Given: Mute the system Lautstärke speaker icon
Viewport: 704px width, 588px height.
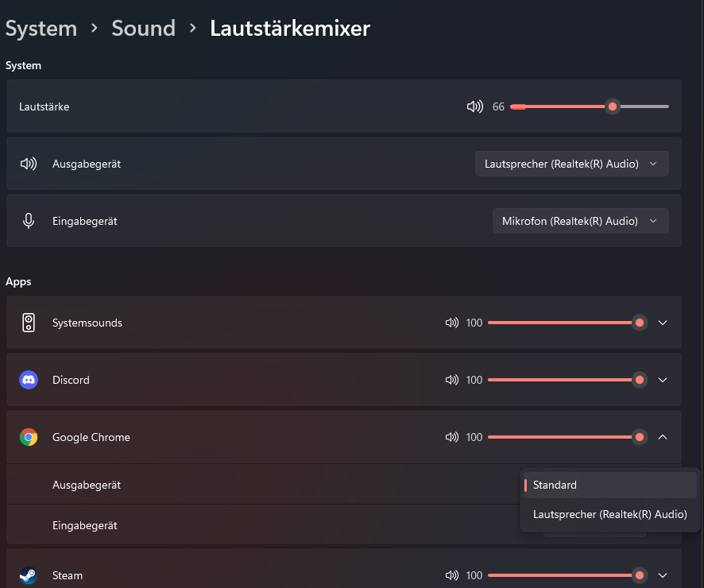Looking at the screenshot, I should [x=474, y=106].
